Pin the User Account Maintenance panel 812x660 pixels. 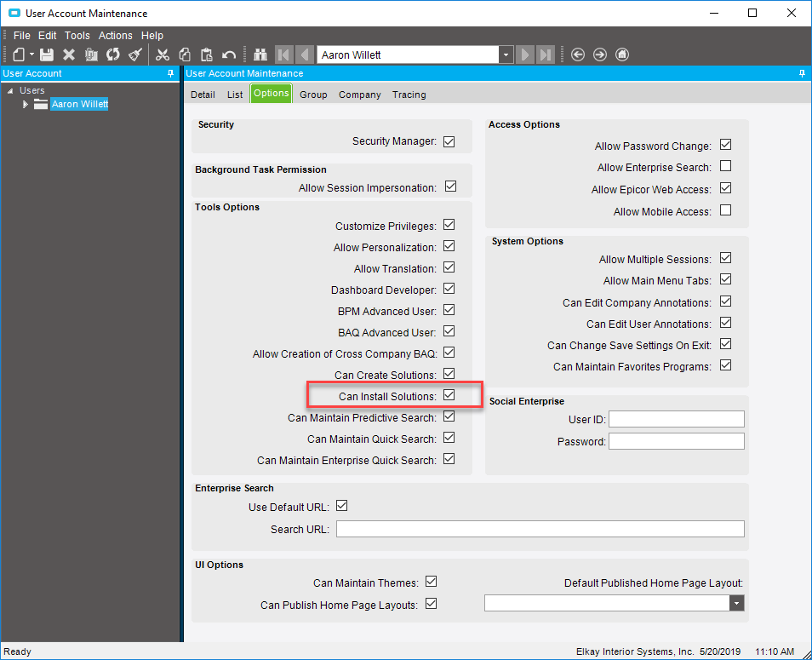tap(802, 73)
